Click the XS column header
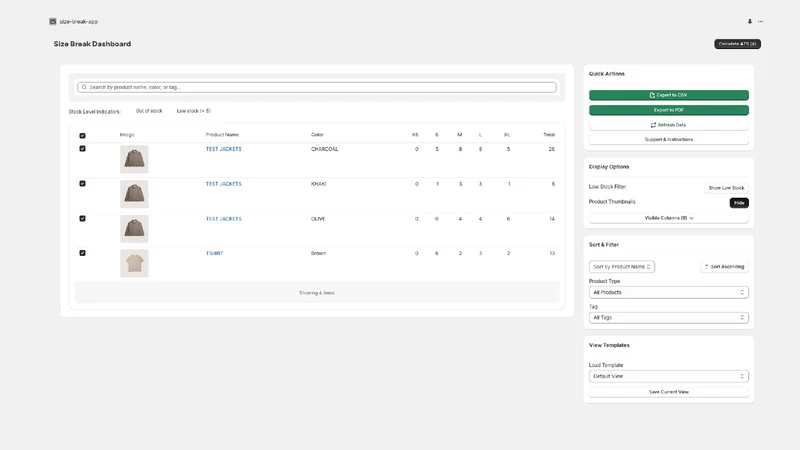Viewport: 800px width, 450px height. coord(415,135)
